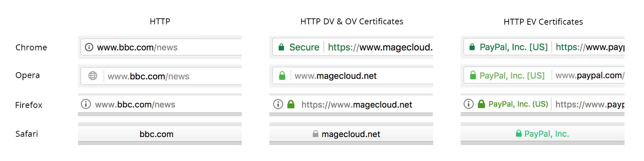Click the https://www.magecloud.net URL in Firefox's bar
The height and width of the screenshot is (161, 644).
pos(357,105)
